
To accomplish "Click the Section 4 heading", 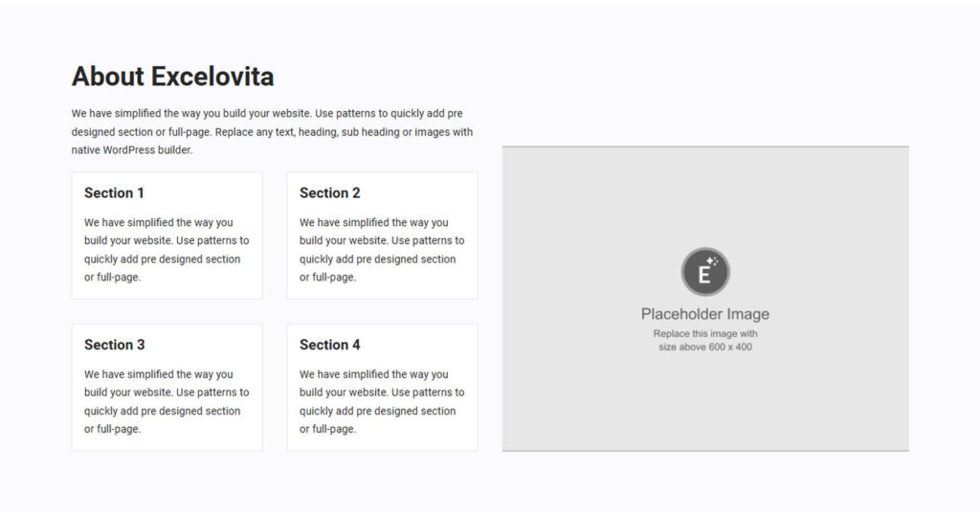I will (330, 345).
